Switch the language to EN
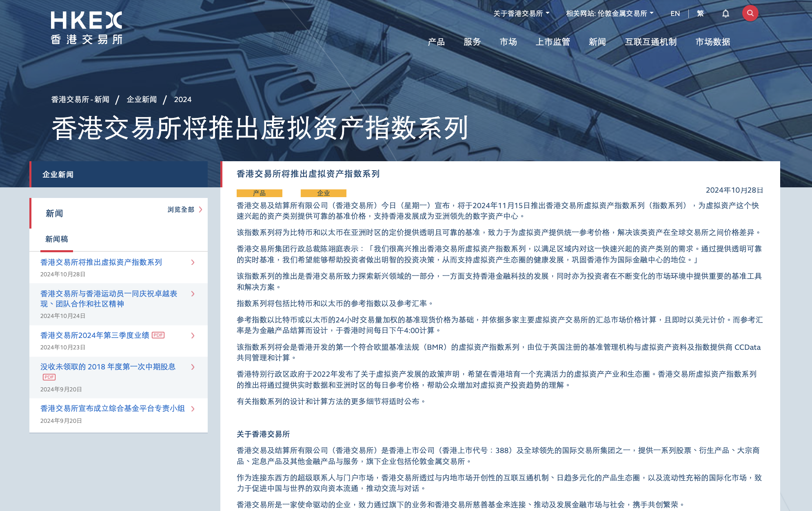The height and width of the screenshot is (511, 812). (675, 13)
